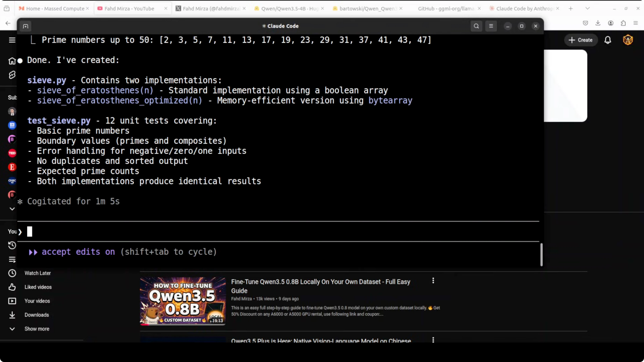644x362 pixels.
Task: Click the terminal vertical scrollbar
Action: pos(541,255)
